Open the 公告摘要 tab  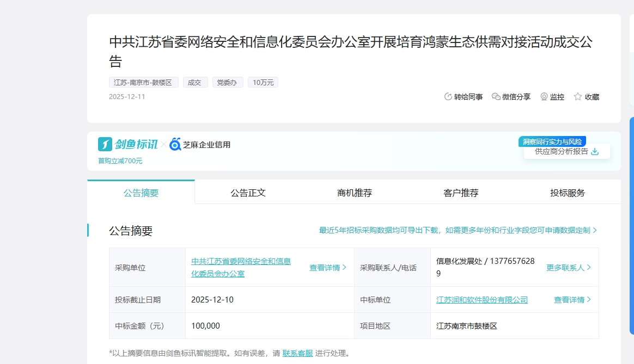141,193
